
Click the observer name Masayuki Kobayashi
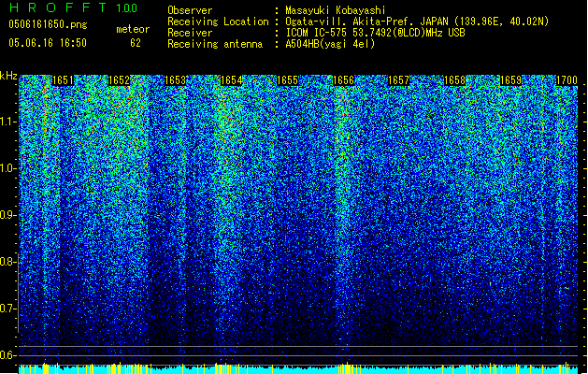(336, 10)
